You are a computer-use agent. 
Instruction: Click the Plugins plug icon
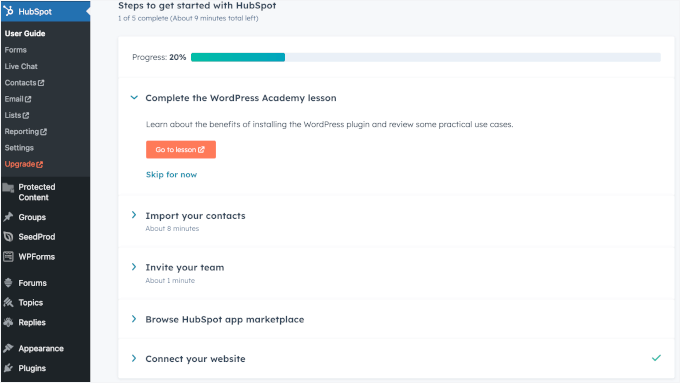(x=8, y=368)
